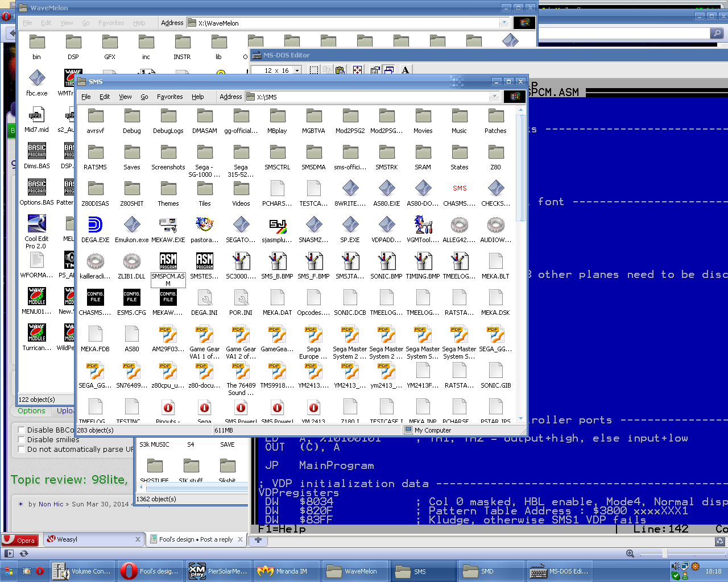Click Paste icon in MS-DOS Editor toolbar
The width and height of the screenshot is (728, 582).
(340, 70)
